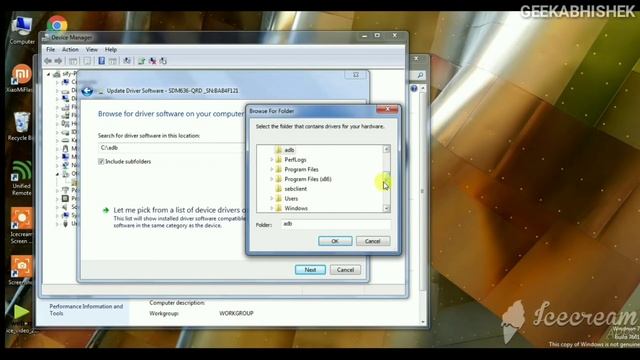This screenshot has width=640, height=360.
Task: Expand the Windows folder
Action: (271, 208)
